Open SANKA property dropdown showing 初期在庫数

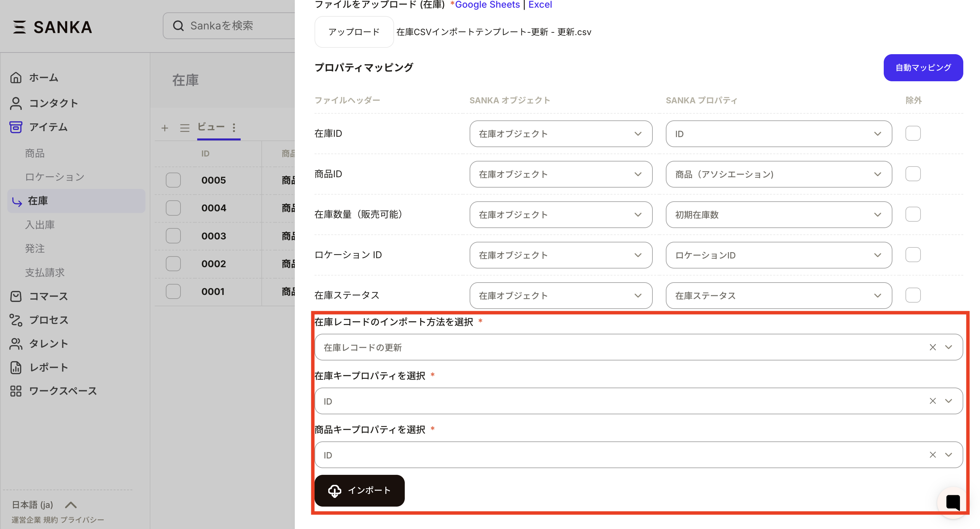(x=778, y=215)
